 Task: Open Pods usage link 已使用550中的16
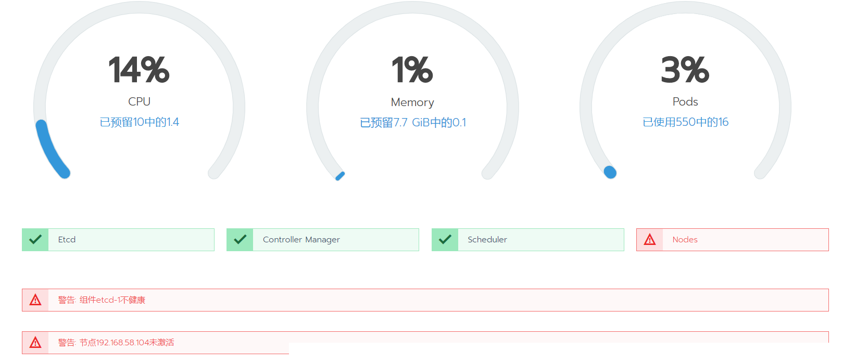[685, 122]
